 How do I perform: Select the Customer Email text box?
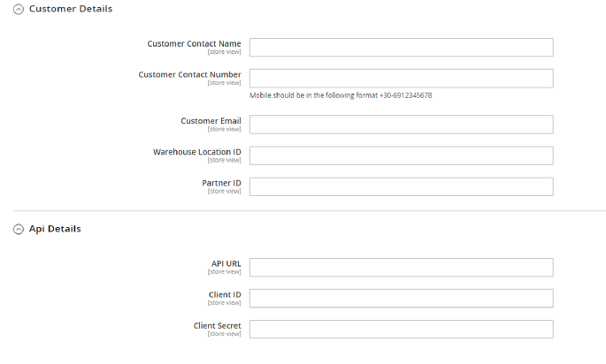pyautogui.click(x=401, y=125)
